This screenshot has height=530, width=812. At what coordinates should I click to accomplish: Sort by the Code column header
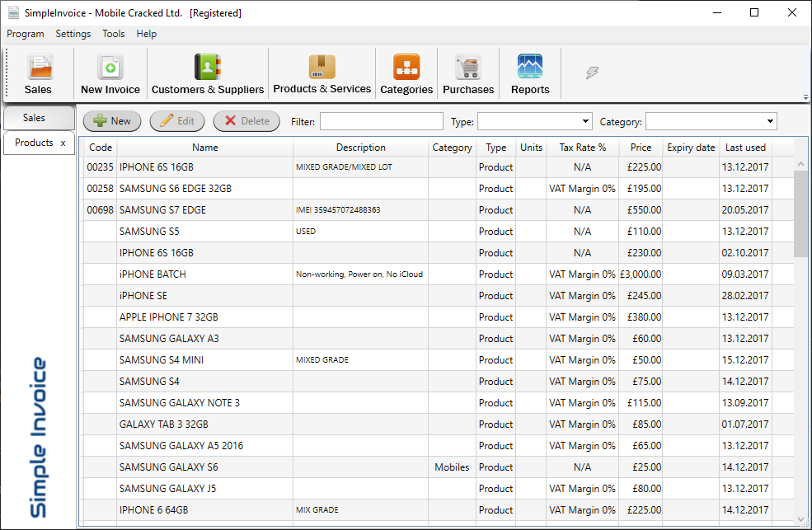(101, 148)
